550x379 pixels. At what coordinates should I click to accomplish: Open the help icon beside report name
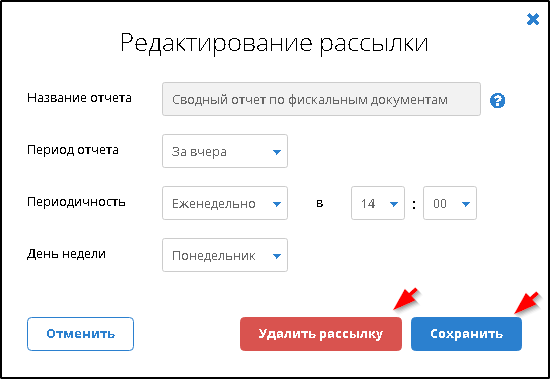pyautogui.click(x=497, y=101)
